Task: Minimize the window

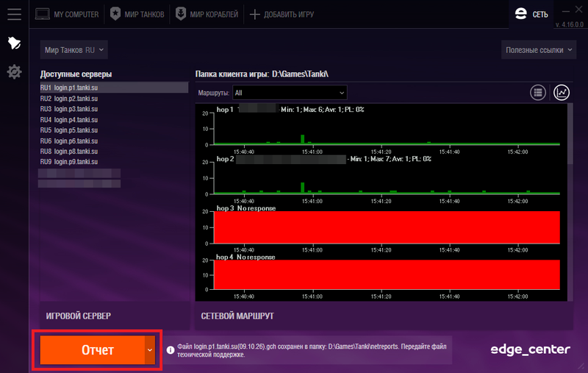Action: click(x=565, y=11)
